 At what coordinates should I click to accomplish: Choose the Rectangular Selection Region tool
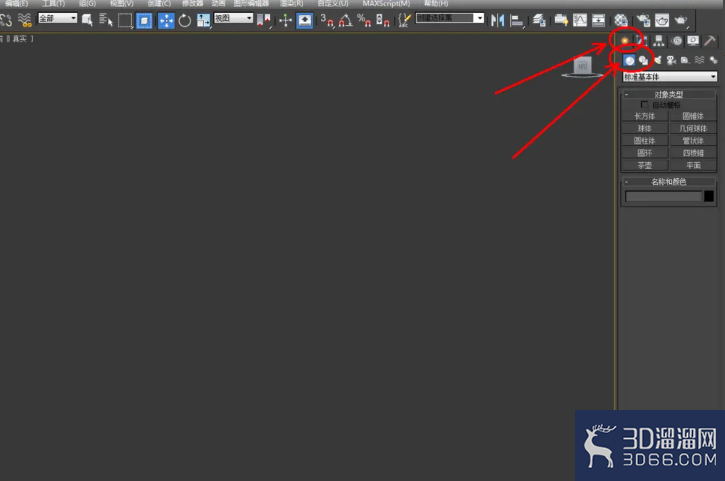(x=125, y=20)
